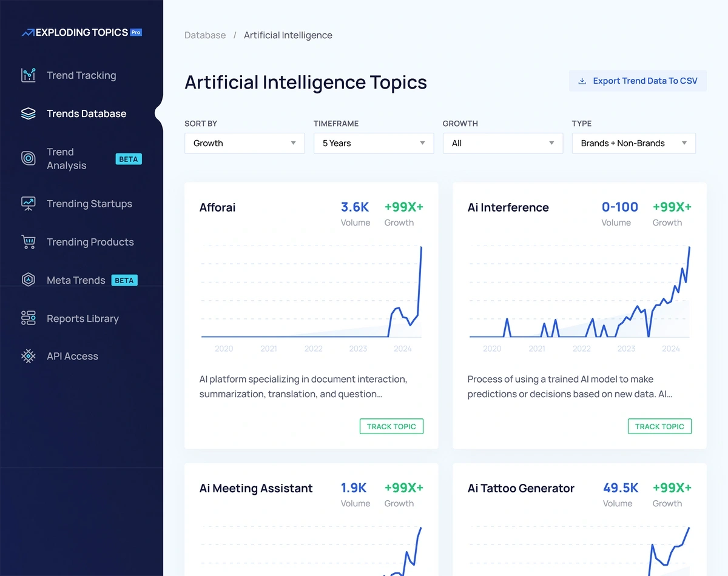Open the Ai Tattoo Generator topic title
Screen dimensions: 728x576
tap(521, 488)
